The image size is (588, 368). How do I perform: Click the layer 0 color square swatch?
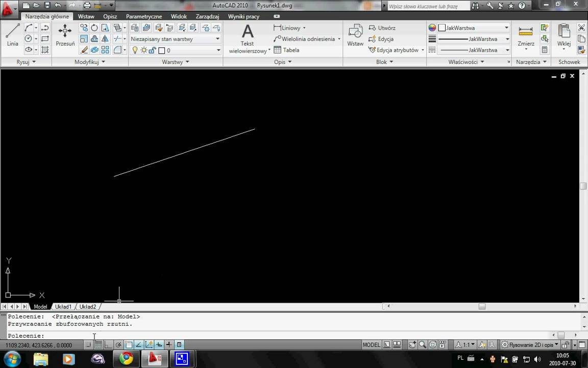[x=162, y=50]
